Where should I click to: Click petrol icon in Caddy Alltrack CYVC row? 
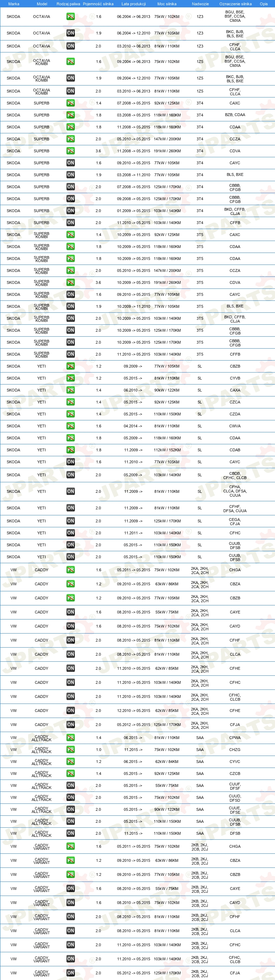70,762
